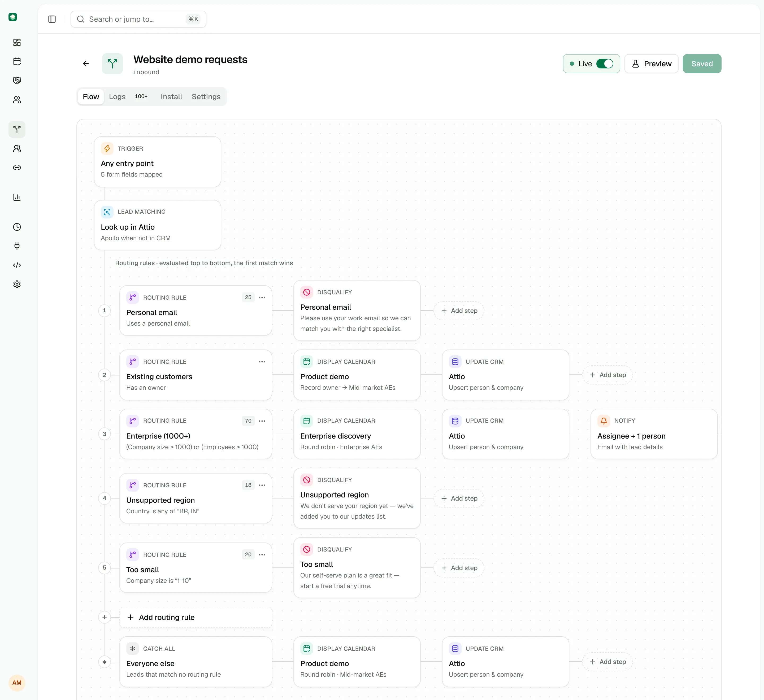Screen dimensions: 764x700
Task: Toggle the sidebar panel icon
Action: pos(52,19)
